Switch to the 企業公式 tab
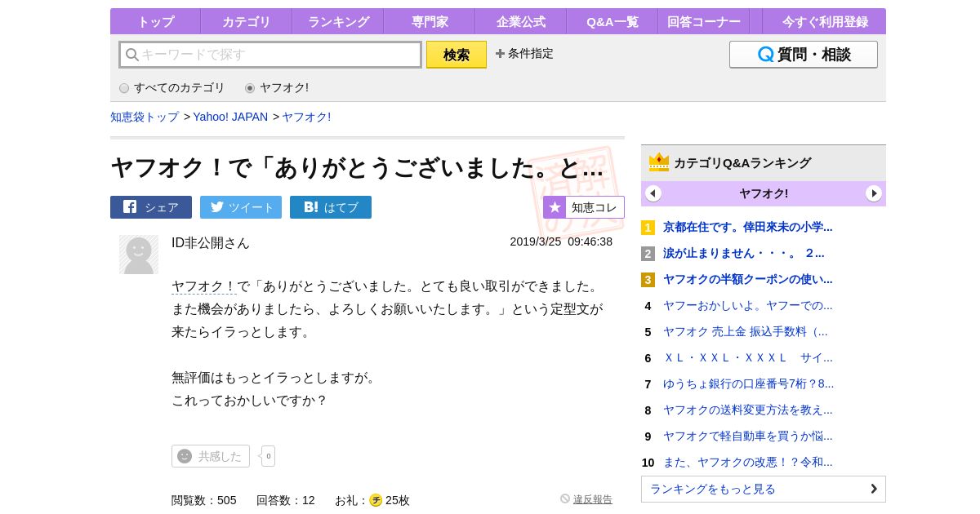Image resolution: width=980 pixels, height=514 pixels. click(521, 21)
